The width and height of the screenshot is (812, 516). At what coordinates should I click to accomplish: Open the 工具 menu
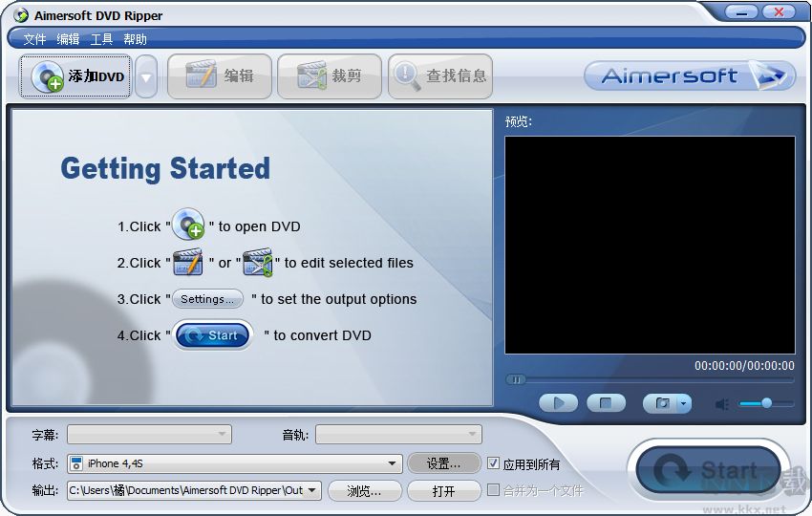(x=101, y=39)
